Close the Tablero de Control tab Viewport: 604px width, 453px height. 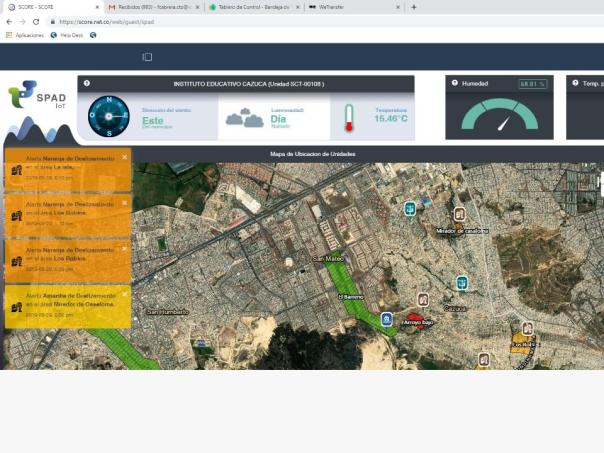click(297, 7)
